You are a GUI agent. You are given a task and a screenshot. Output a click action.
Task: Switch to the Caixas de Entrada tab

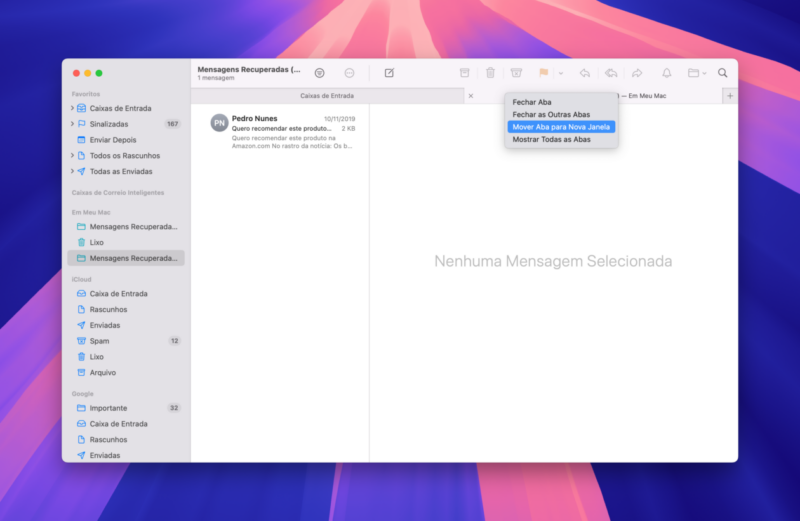coord(327,95)
